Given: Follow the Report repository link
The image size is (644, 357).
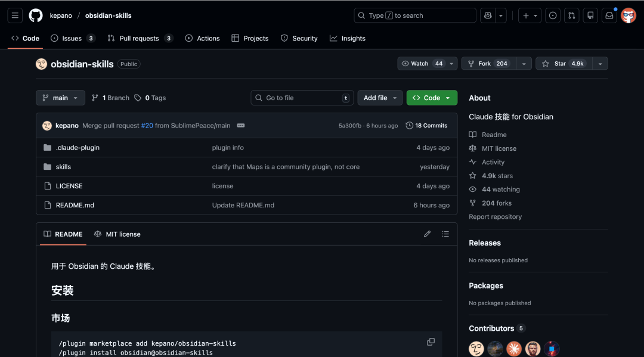Looking at the screenshot, I should (x=495, y=216).
